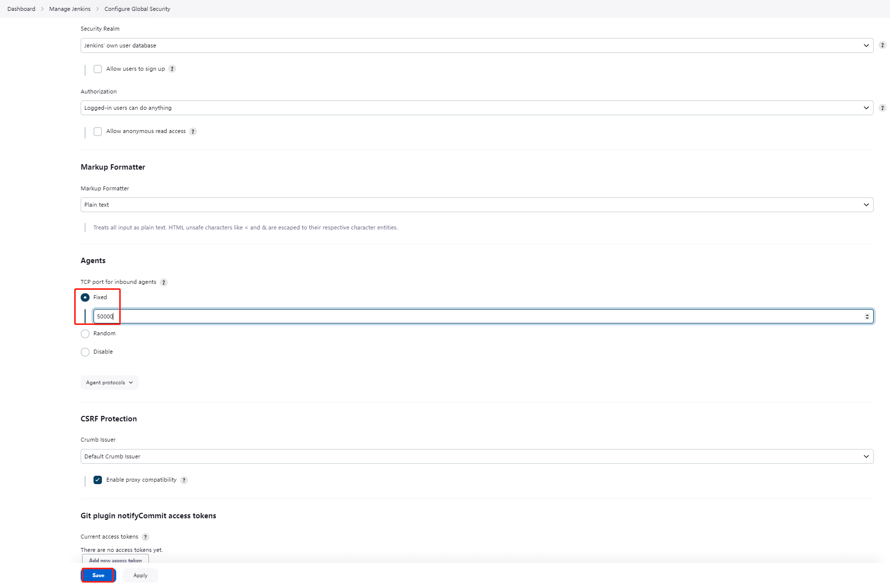Click the 'CSRF Protection' heading
890x588 pixels.
[109, 419]
